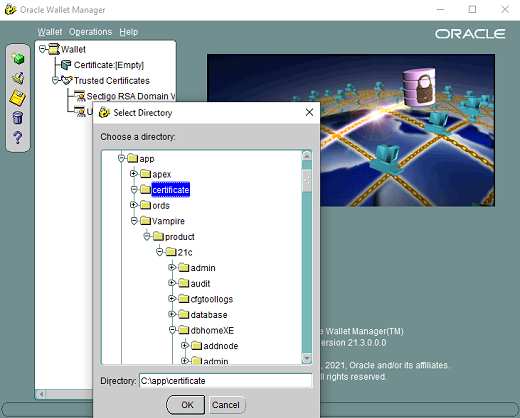Expand the apex folder node
The height and width of the screenshot is (418, 520).
134,173
